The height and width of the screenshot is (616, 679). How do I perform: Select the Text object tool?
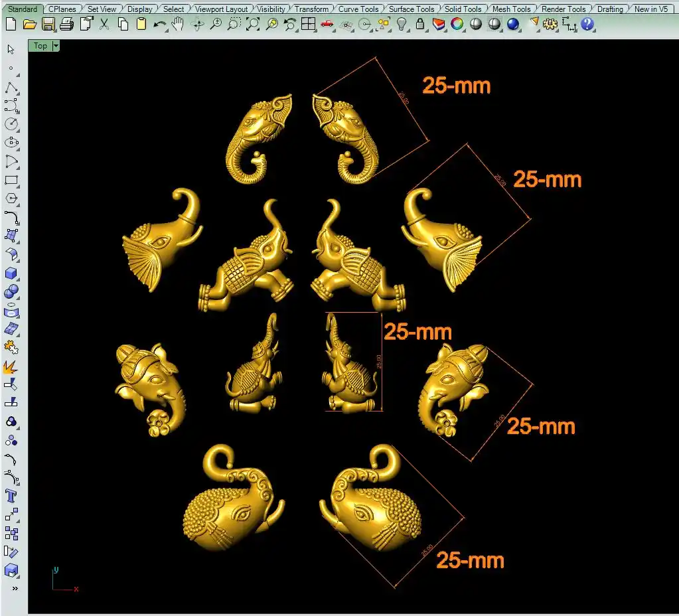coord(11,495)
